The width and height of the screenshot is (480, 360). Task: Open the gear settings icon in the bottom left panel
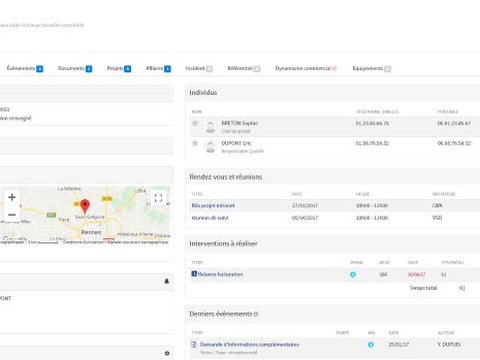167,353
